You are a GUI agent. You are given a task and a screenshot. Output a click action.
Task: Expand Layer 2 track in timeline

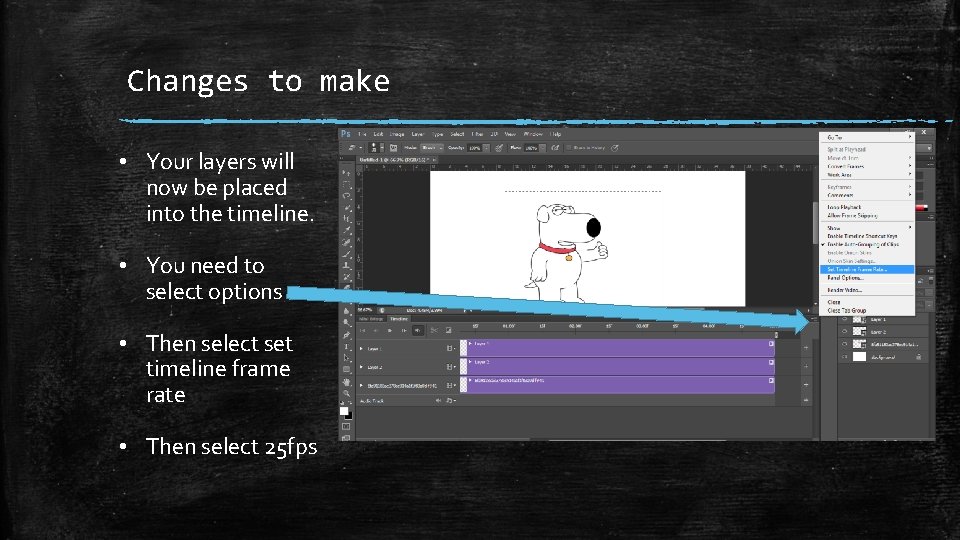361,367
